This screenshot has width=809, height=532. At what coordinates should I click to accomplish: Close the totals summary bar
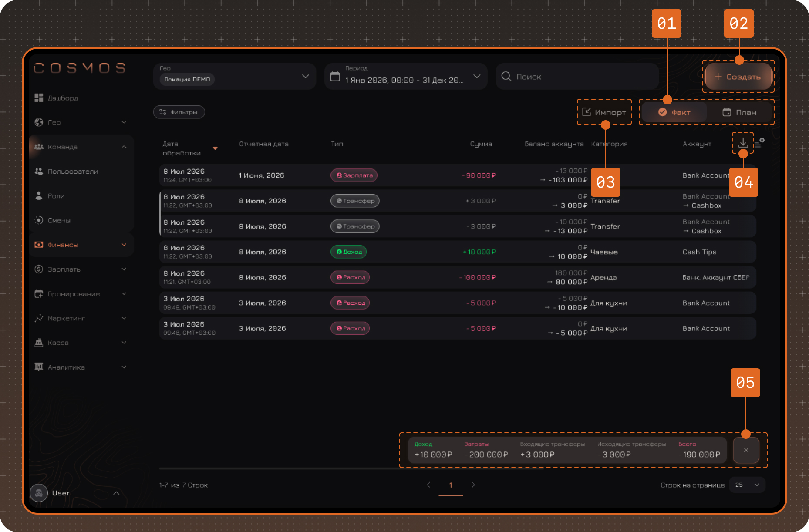click(746, 450)
